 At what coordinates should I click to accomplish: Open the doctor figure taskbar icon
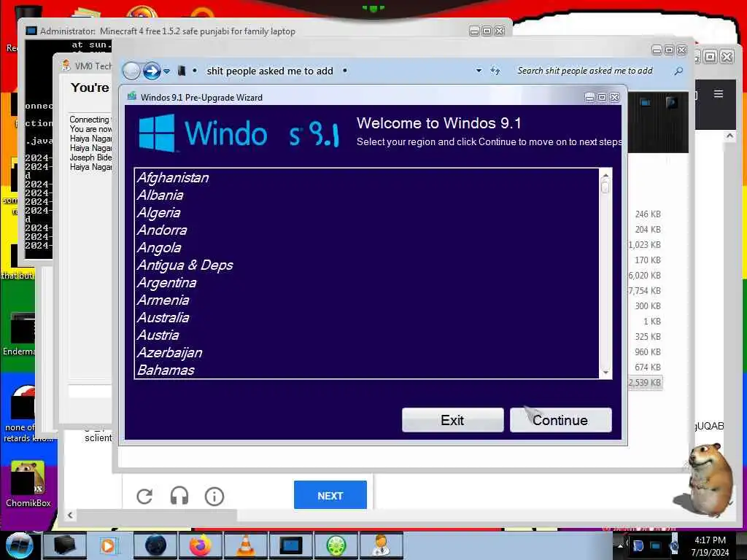point(381,545)
